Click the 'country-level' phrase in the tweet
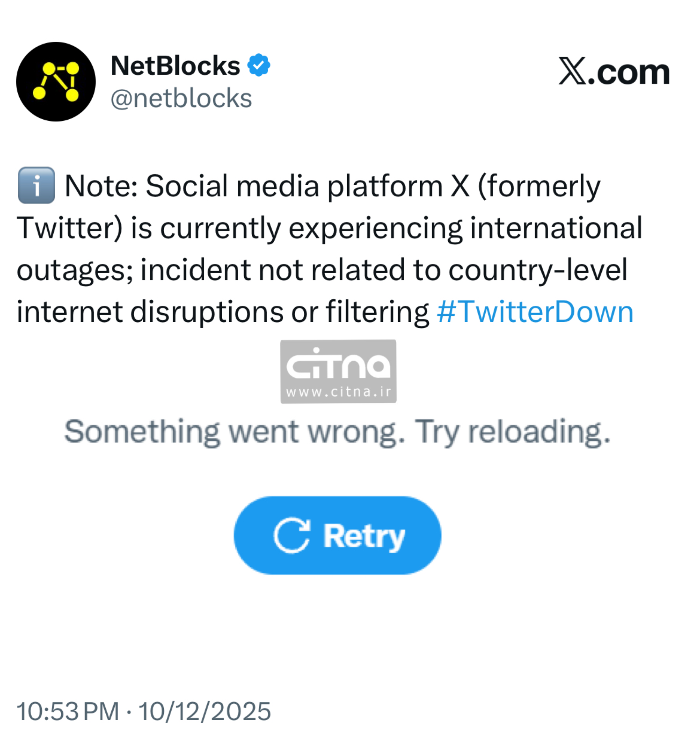Screen dimensions: 700x729 point(538,270)
